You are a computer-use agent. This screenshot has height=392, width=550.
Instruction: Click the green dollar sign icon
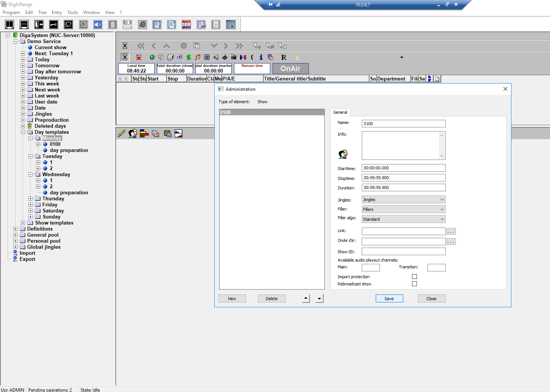189,57
